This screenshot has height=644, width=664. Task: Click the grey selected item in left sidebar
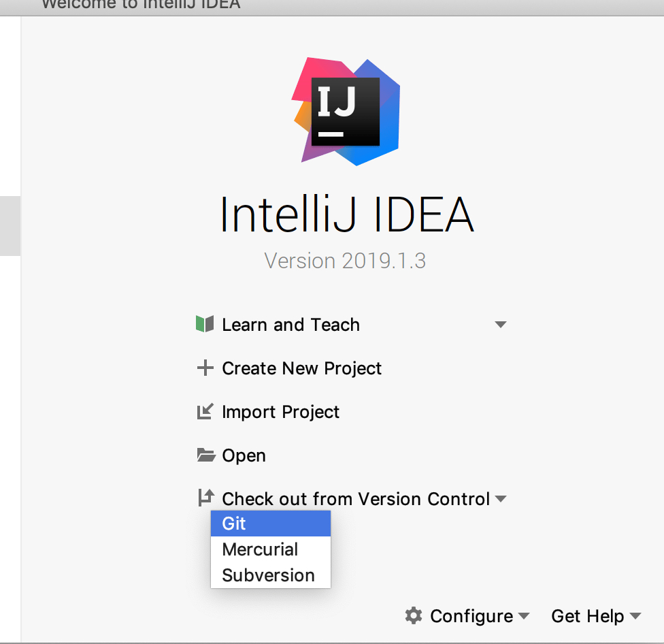[x=10, y=226]
